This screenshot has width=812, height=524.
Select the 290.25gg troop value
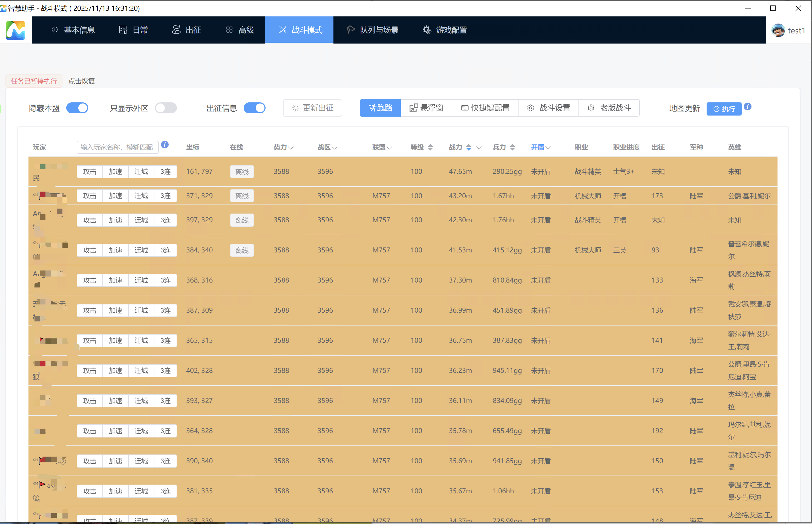507,171
